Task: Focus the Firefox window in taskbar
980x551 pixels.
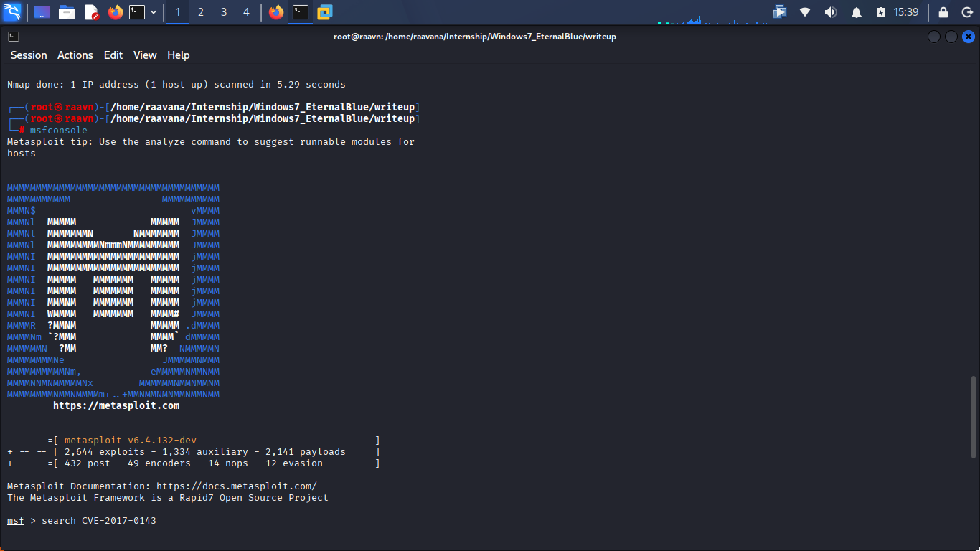Action: click(x=276, y=12)
